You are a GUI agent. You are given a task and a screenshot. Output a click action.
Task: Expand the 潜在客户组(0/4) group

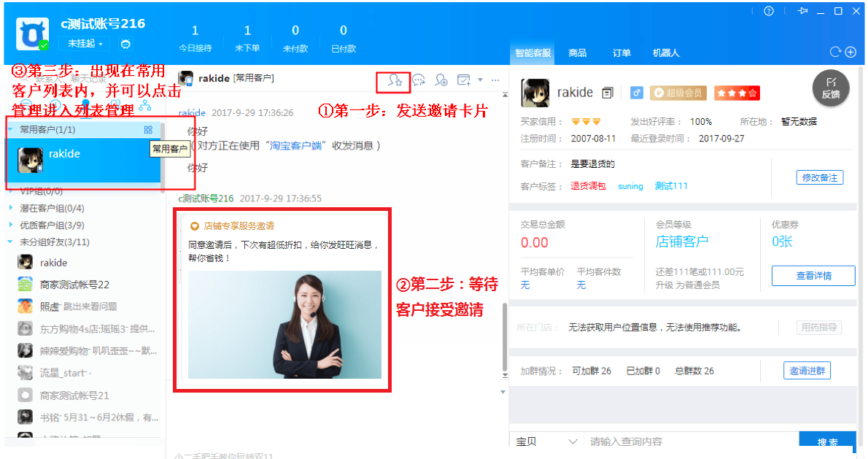pos(10,208)
